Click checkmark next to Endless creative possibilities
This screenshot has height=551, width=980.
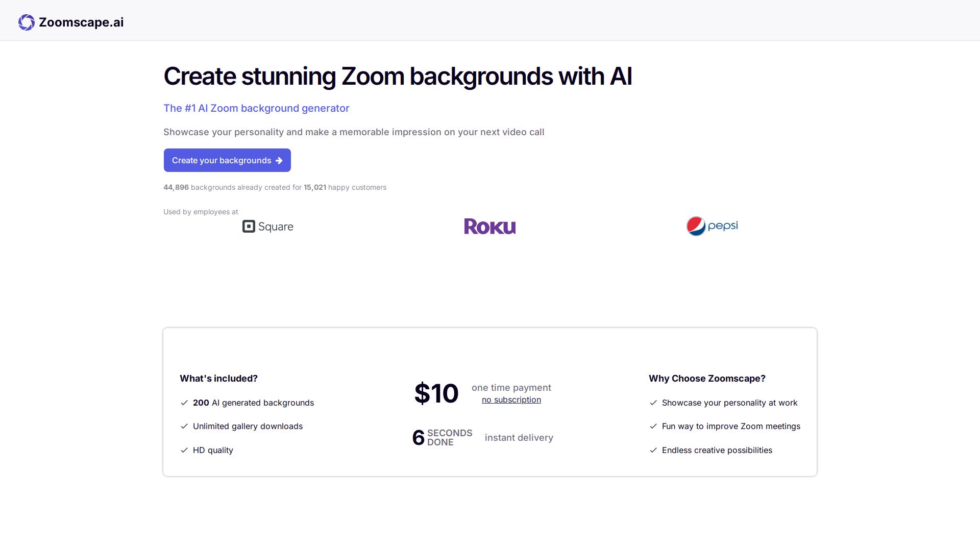pyautogui.click(x=653, y=450)
